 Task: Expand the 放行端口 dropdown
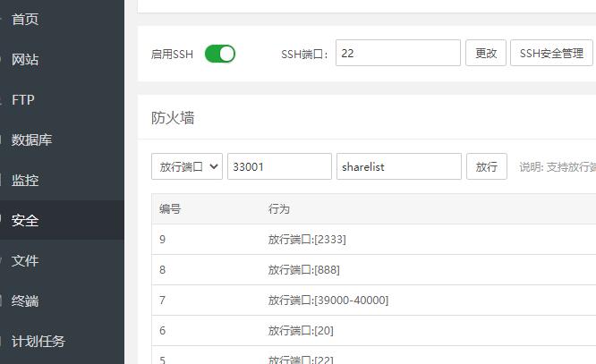click(187, 166)
